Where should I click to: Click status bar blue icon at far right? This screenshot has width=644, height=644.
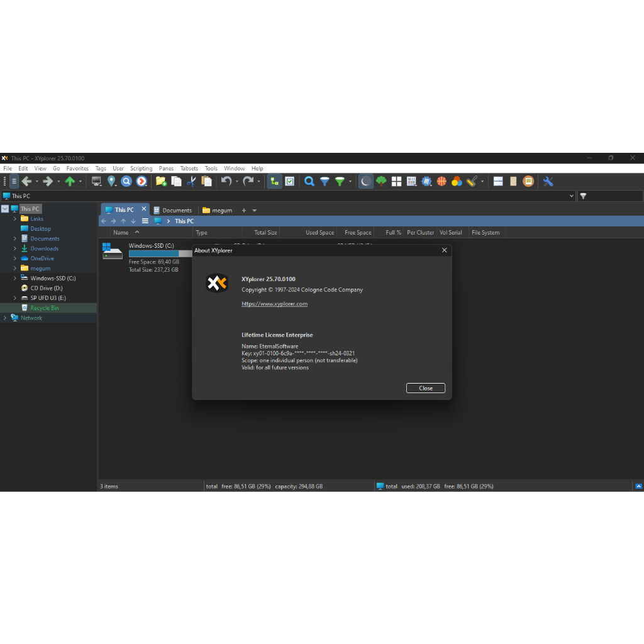click(638, 486)
